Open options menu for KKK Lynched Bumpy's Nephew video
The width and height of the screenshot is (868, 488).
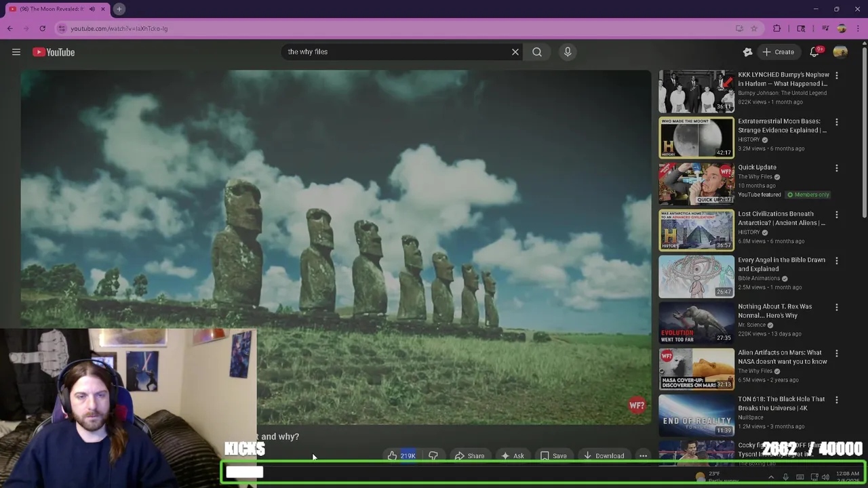[x=836, y=75]
